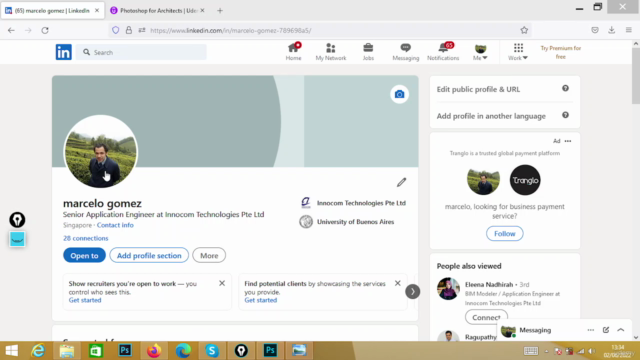Dismiss the Find potential clients card
The width and height of the screenshot is (640, 360).
click(x=398, y=283)
